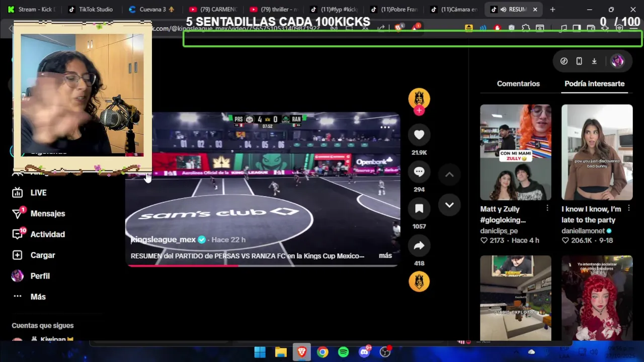Open the daniclips_pe creator link
Viewport: 644px width, 362px height.
pyautogui.click(x=499, y=231)
